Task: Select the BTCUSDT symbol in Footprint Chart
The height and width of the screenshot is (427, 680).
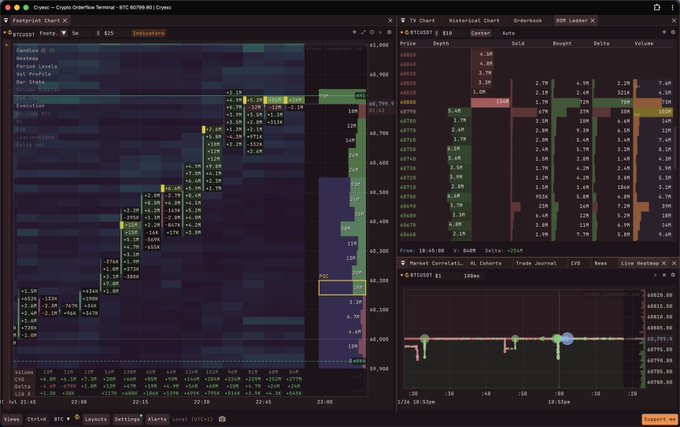Action: tap(23, 33)
